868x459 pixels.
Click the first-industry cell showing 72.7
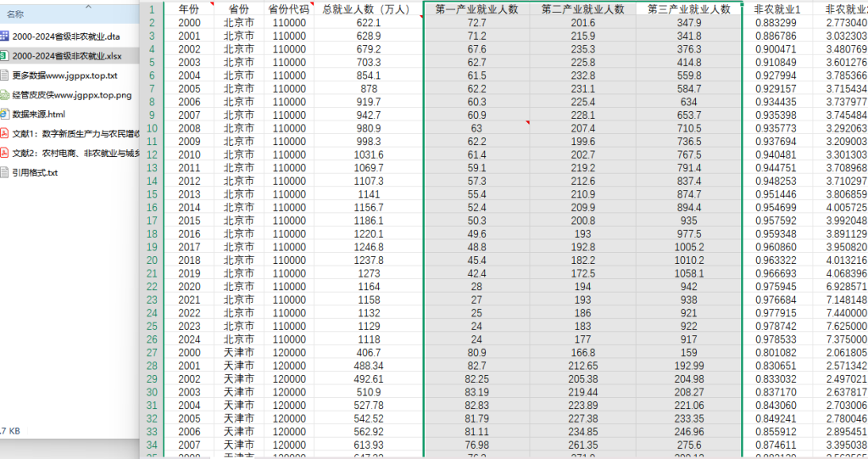(x=476, y=23)
